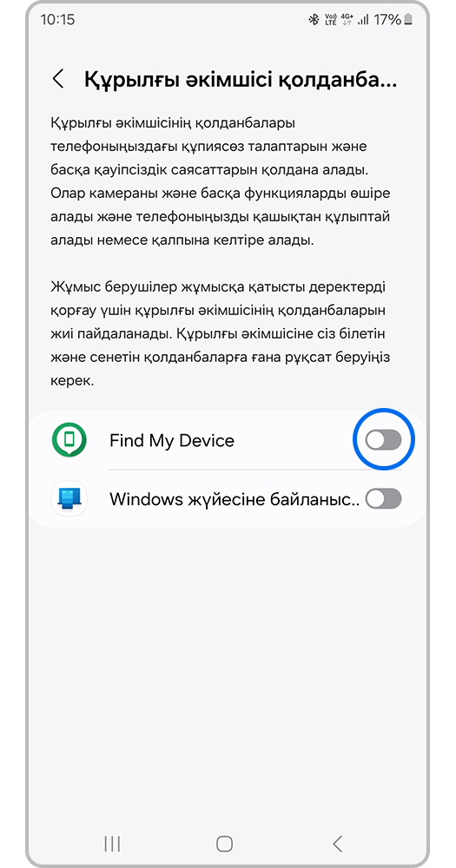Enable the Find My Device toggle

[384, 440]
